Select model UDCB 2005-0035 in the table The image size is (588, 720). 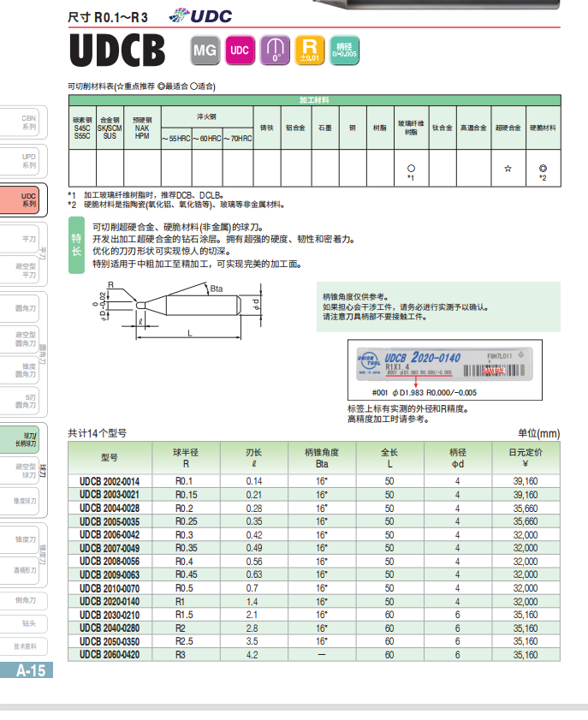coord(110,521)
